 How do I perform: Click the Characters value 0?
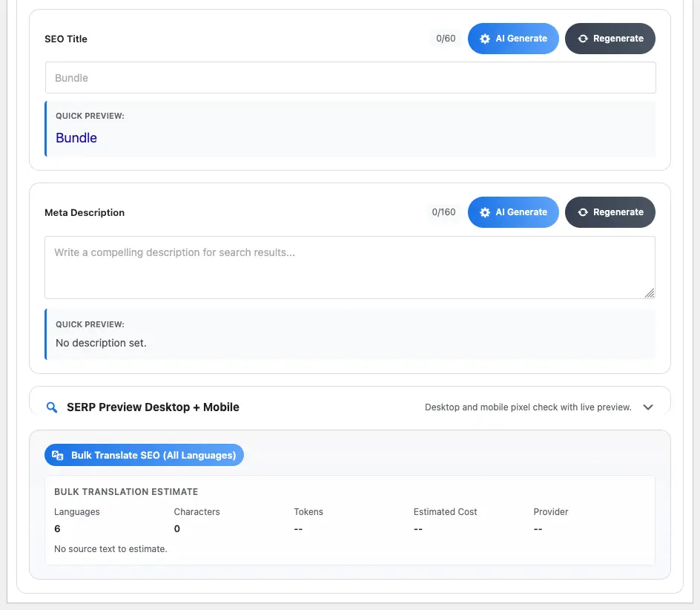(x=176, y=528)
